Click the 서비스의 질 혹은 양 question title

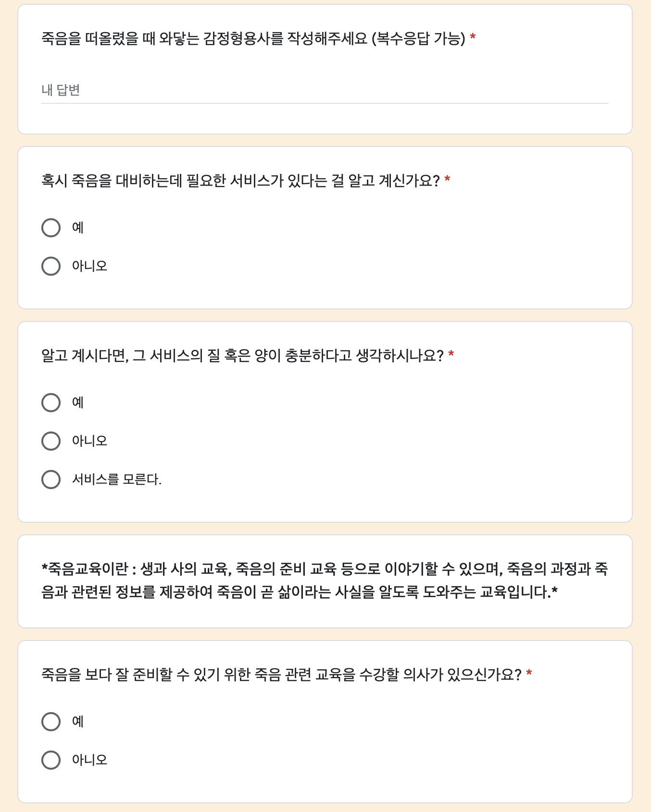(x=242, y=356)
